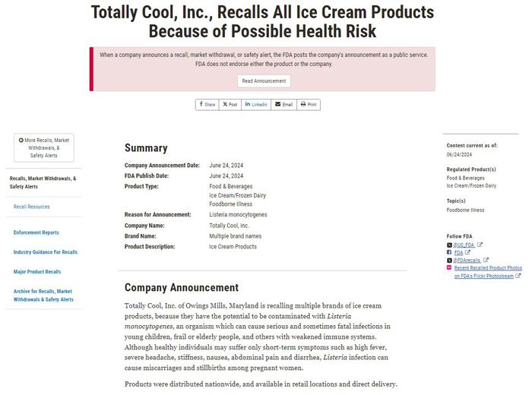
Task: Open Industry Guidance For Recalls
Action: click(x=46, y=252)
